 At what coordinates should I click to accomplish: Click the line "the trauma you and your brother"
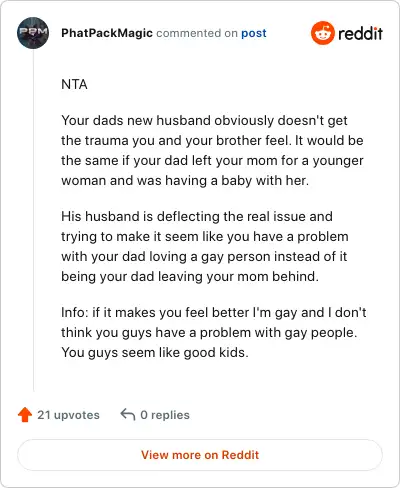tap(212, 141)
